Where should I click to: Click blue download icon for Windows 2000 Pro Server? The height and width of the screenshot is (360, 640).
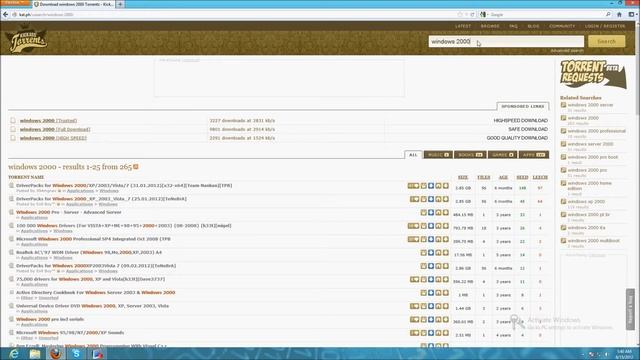(x=431, y=213)
